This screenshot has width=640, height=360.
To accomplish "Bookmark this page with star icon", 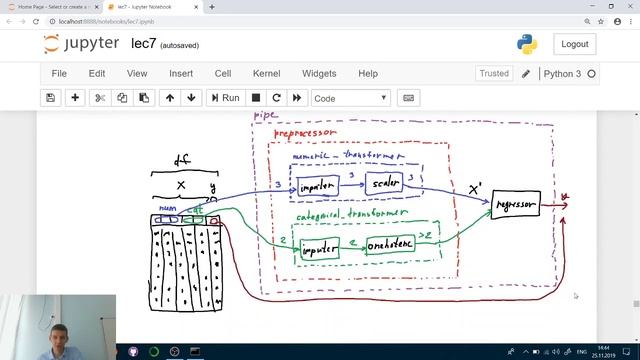I will [x=600, y=22].
